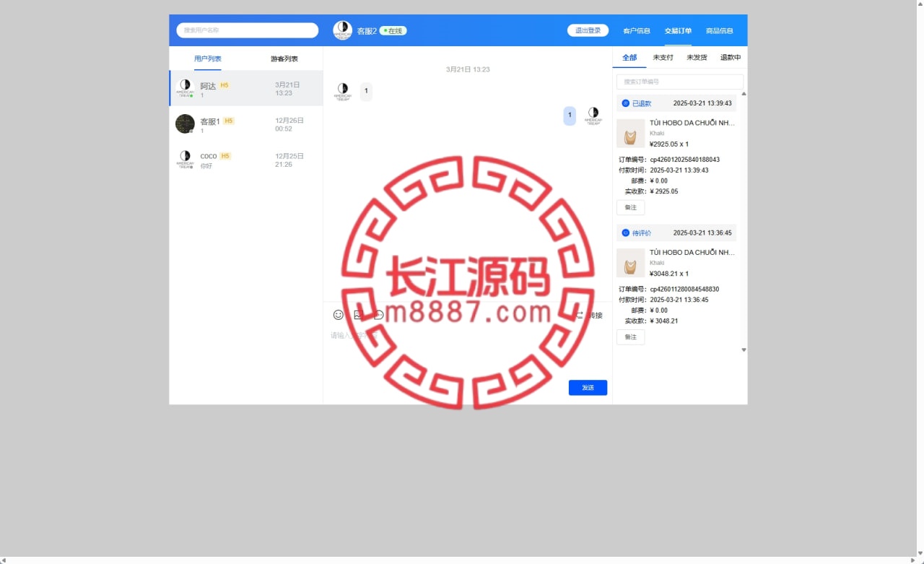
Task: Click 12月25日 21:26 time for coco
Action: point(289,160)
